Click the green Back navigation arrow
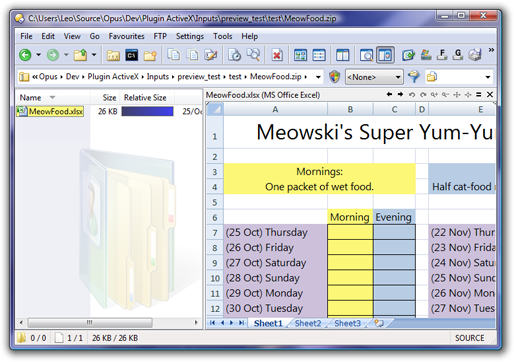Screen dimensions: 514x362 [x=25, y=55]
